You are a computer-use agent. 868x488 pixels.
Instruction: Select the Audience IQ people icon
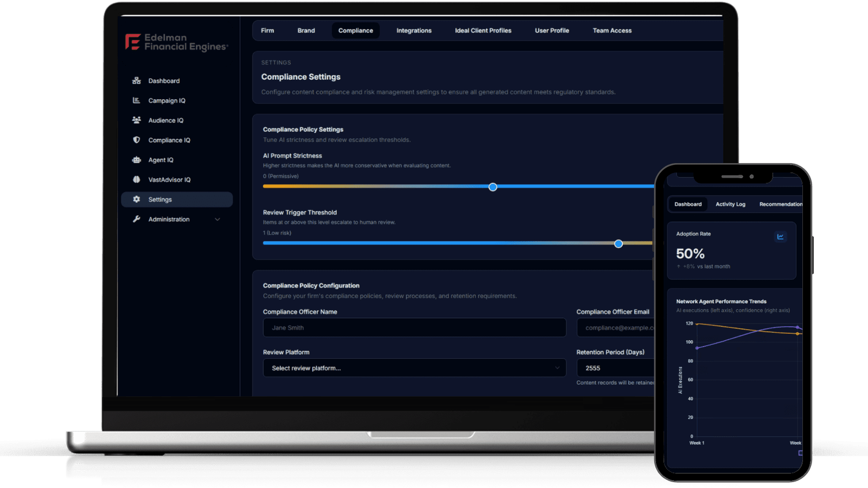(136, 120)
